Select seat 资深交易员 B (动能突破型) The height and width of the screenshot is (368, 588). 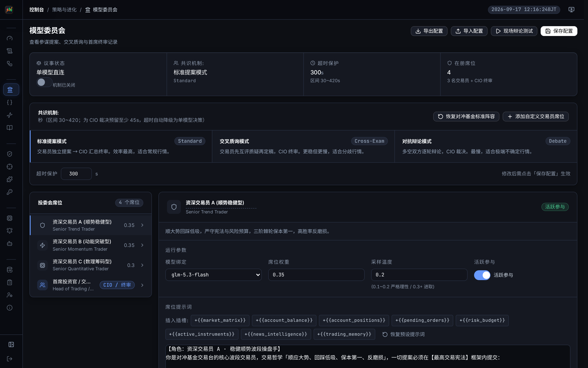[x=91, y=245]
